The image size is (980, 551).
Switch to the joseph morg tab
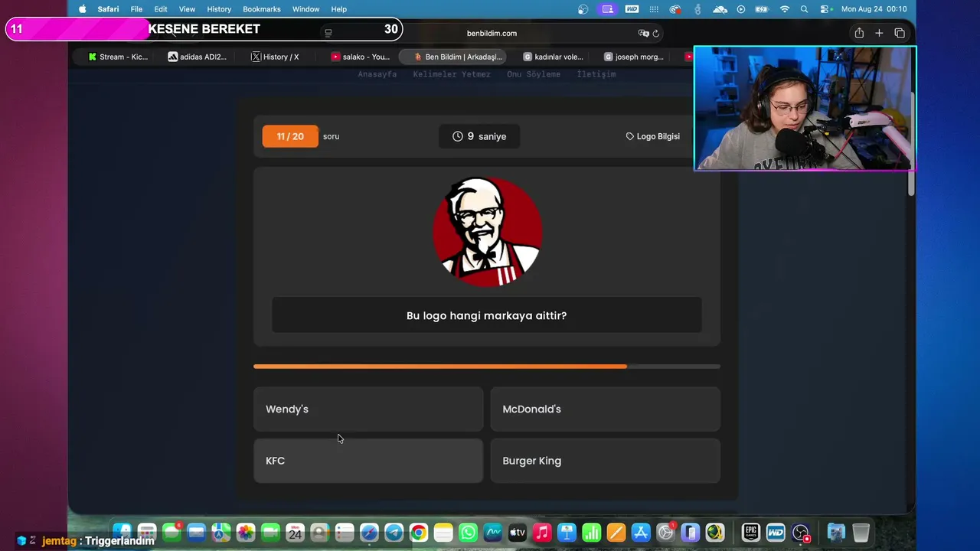(x=634, y=57)
